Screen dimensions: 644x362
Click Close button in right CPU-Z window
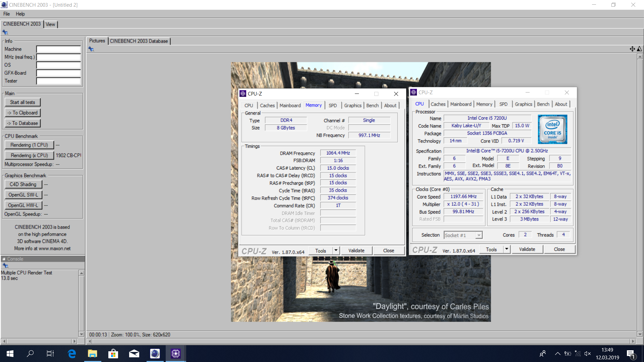(559, 249)
